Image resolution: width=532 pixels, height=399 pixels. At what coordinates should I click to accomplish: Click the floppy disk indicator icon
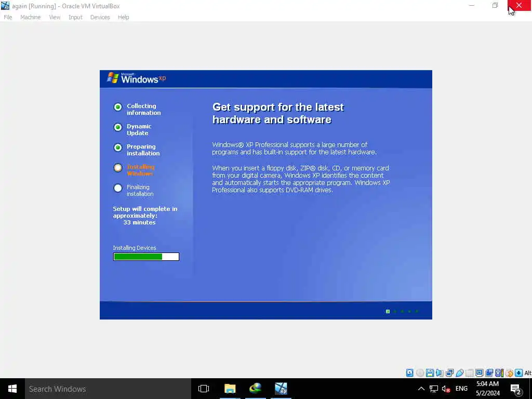click(430, 373)
